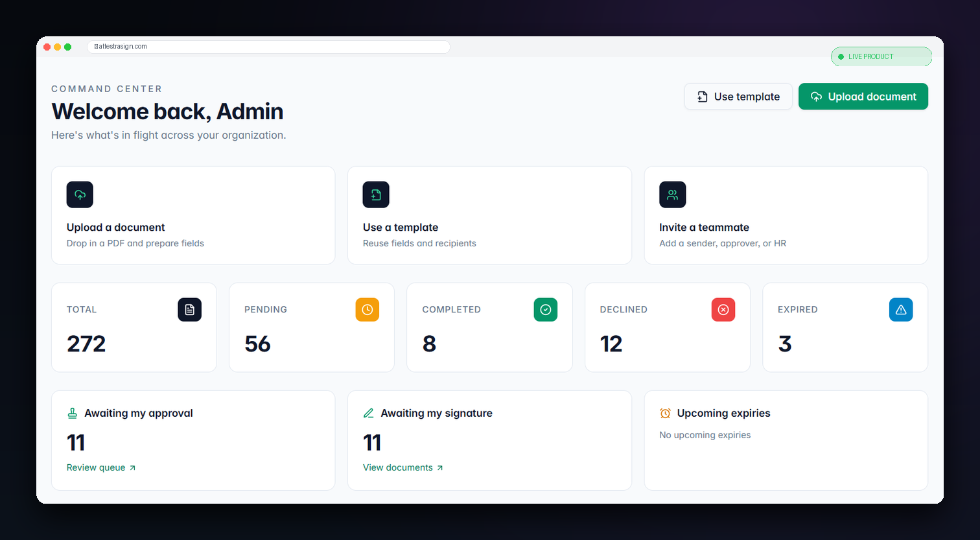Screen dimensions: 980x540
Task: Click Add a sender, approver, or HR text
Action: tap(723, 243)
